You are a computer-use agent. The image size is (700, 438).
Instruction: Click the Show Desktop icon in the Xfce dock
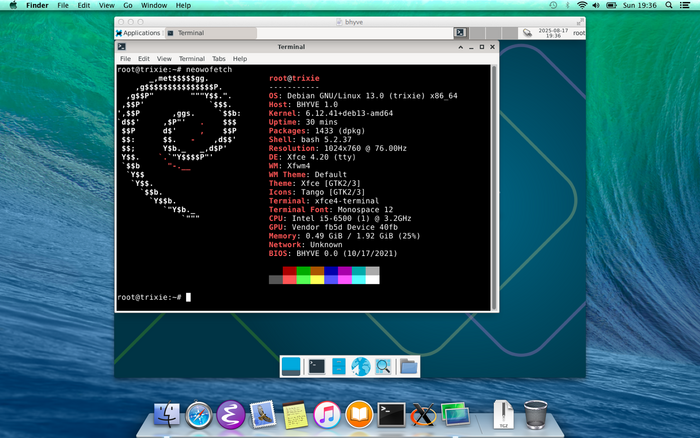pos(291,367)
